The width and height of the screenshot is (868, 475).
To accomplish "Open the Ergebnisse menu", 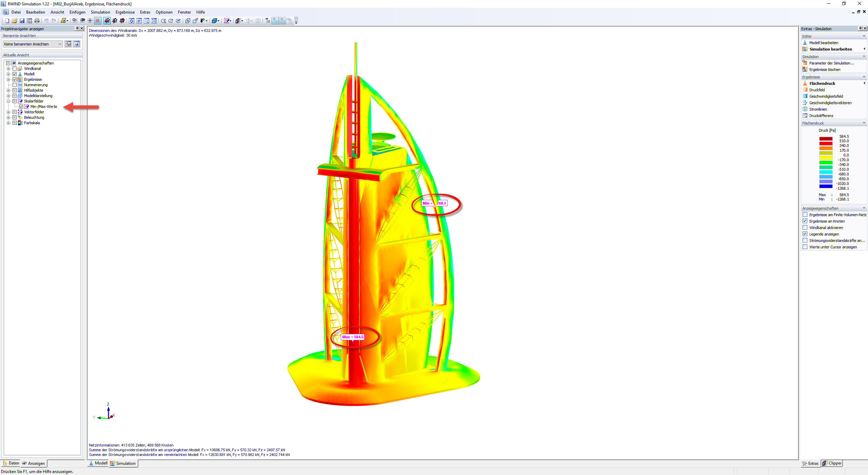I will (125, 12).
